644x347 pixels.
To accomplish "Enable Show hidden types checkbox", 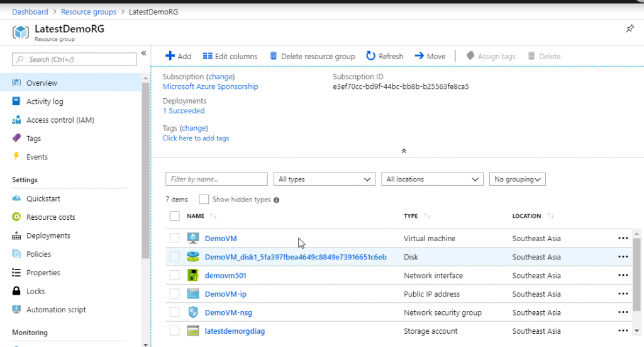I will tap(204, 200).
